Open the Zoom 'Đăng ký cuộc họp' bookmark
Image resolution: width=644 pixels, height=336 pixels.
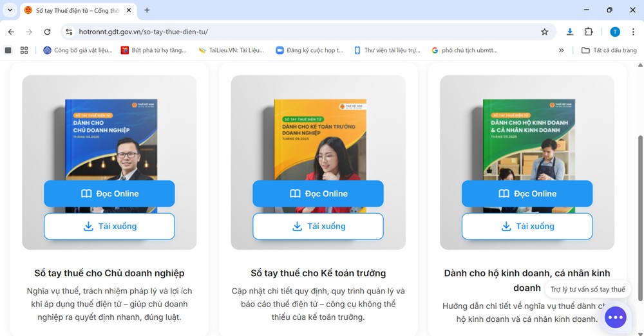(310, 50)
